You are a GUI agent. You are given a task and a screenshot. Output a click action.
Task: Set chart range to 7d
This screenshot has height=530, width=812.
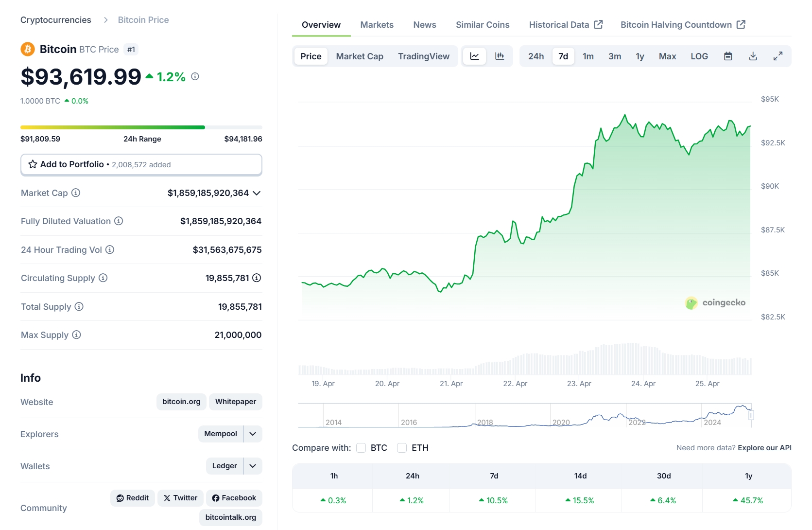click(x=563, y=56)
